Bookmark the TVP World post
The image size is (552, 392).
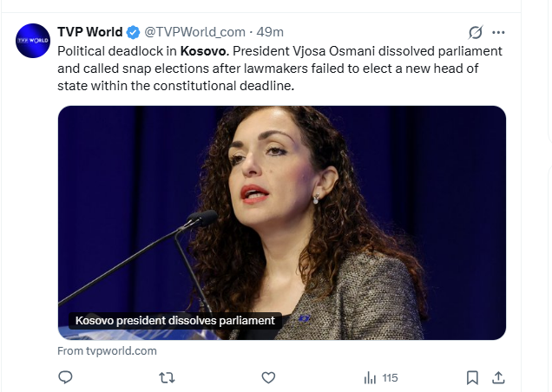(x=472, y=377)
